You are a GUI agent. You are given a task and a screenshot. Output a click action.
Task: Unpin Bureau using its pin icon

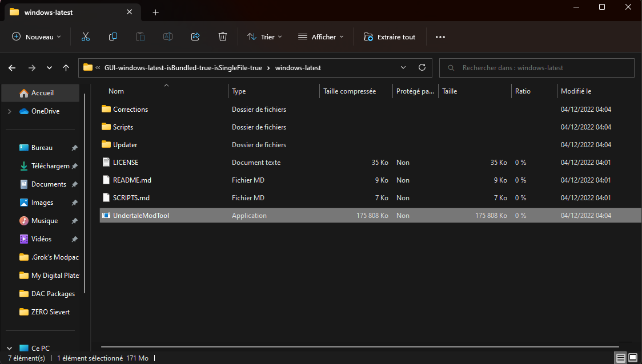coord(74,148)
